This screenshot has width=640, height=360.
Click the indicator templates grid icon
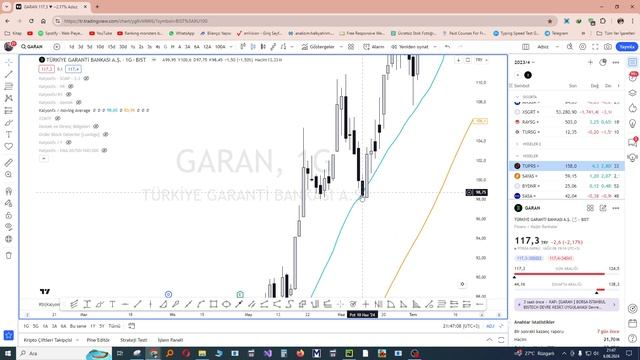click(351, 47)
